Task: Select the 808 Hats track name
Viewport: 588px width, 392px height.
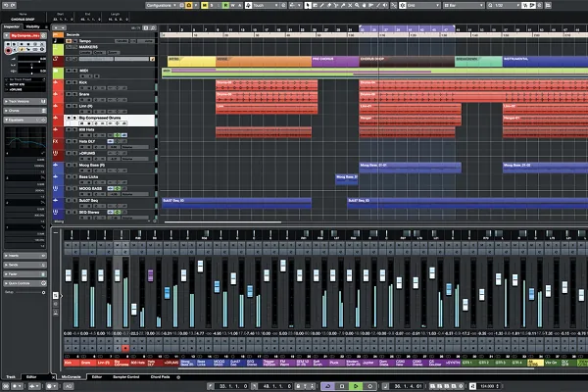Action: 86,129
